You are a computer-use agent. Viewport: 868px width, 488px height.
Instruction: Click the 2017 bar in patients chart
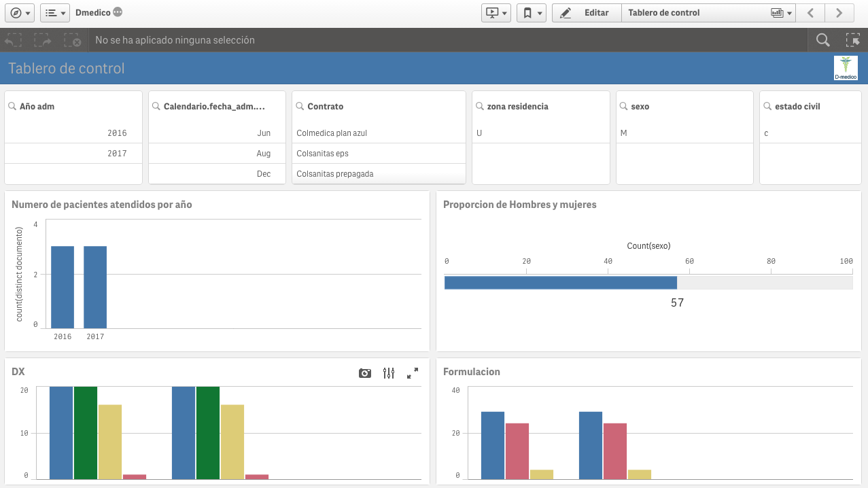point(95,287)
